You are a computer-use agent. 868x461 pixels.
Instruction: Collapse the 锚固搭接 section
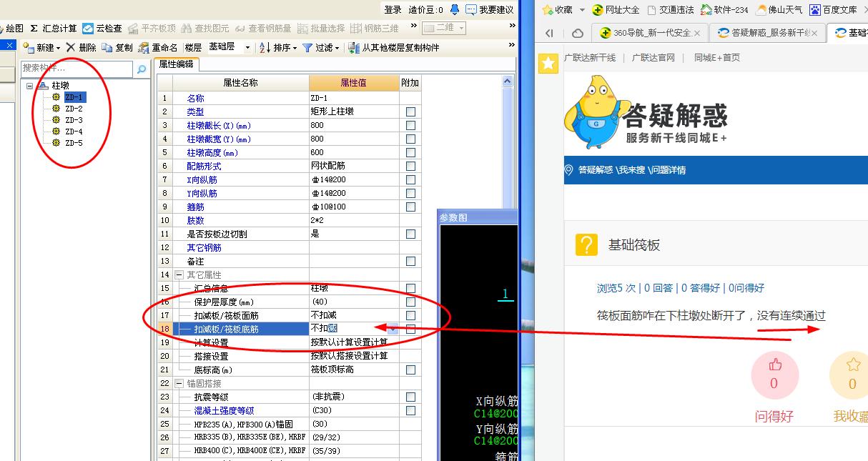179,383
